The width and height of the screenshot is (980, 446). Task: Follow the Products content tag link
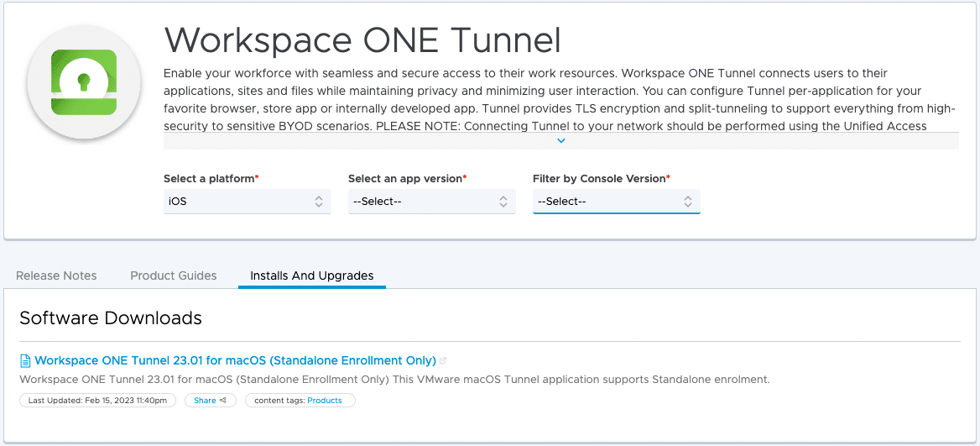coord(325,401)
